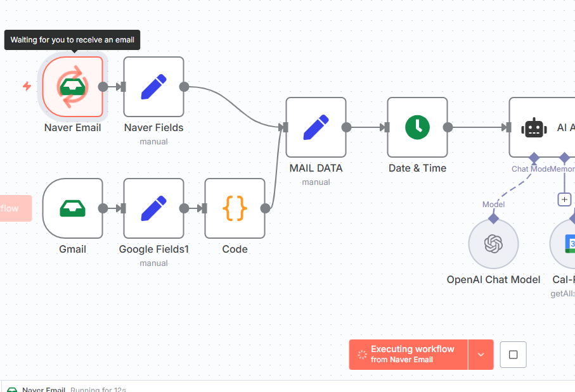This screenshot has width=575, height=392.
Task: Click the Naver Fields output connector dot
Action: pos(184,87)
